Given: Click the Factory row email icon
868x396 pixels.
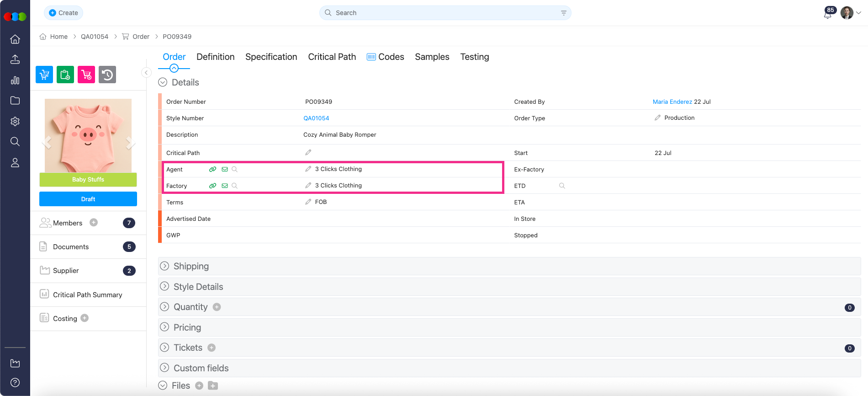Looking at the screenshot, I should pos(224,186).
